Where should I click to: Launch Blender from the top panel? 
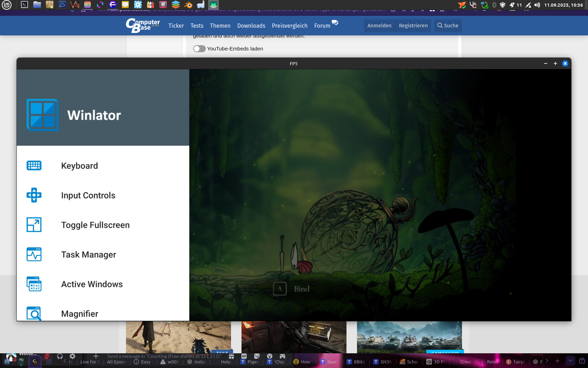coord(188,5)
